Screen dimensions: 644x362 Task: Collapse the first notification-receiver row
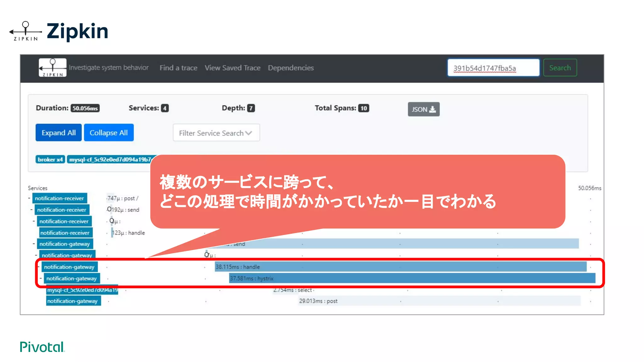29,198
